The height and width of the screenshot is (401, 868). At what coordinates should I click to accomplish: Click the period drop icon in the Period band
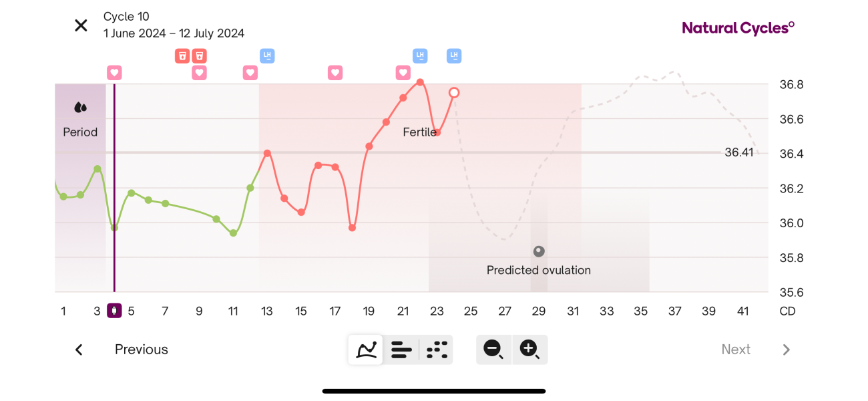(80, 106)
